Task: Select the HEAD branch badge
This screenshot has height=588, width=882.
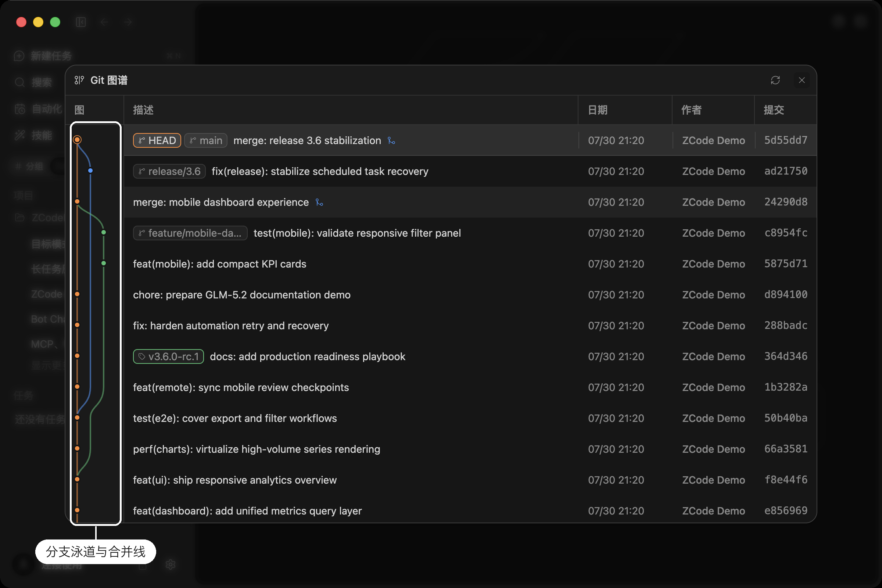Action: point(157,141)
